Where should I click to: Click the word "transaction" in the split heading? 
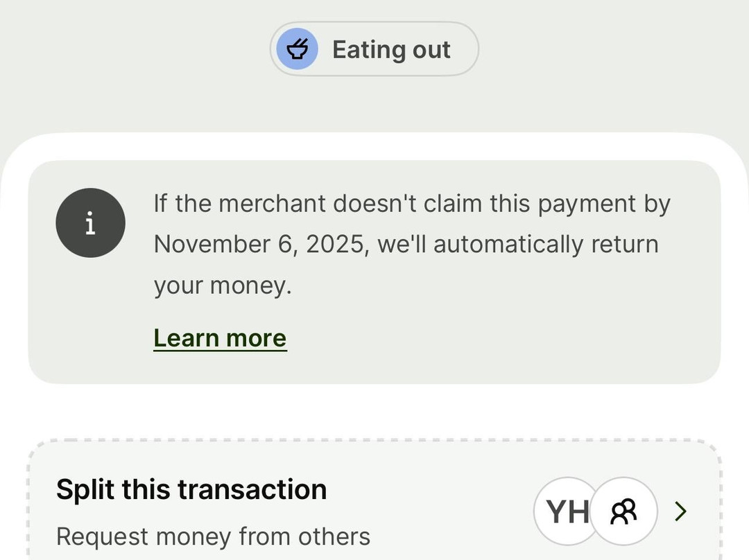[252, 489]
